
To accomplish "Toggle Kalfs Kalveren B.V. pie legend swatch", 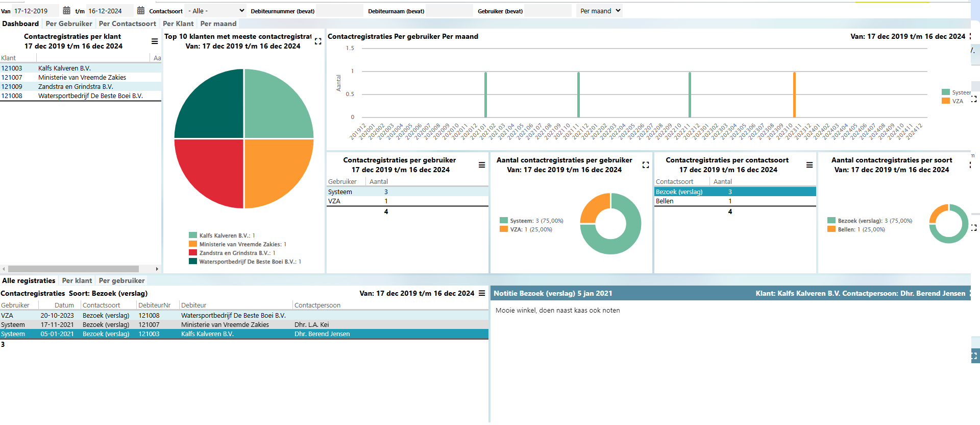I will (x=193, y=235).
